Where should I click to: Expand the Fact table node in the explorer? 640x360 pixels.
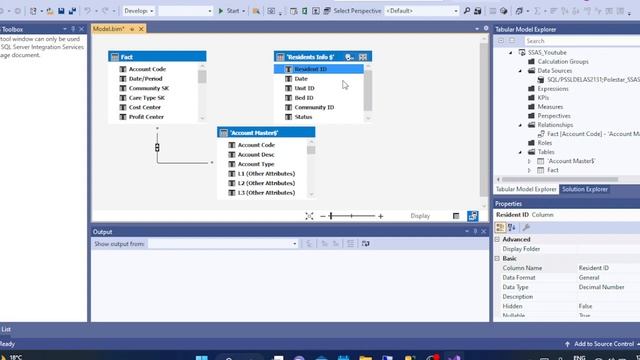point(530,170)
